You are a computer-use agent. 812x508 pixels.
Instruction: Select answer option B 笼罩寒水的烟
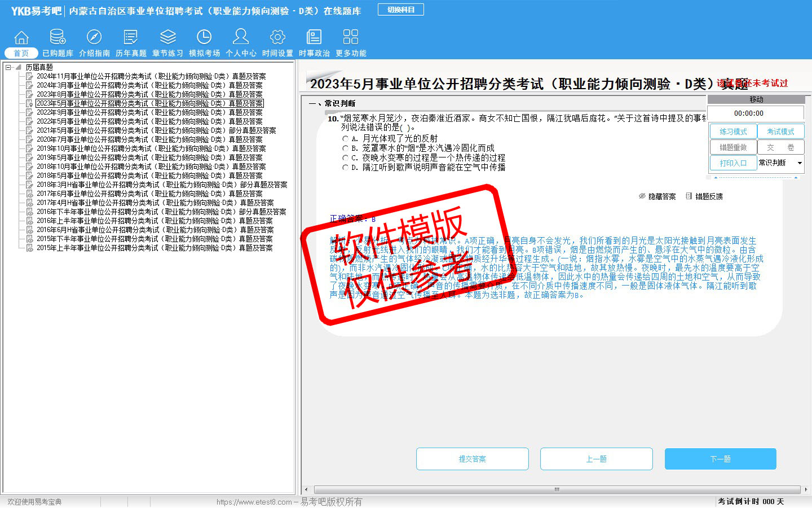(345, 148)
